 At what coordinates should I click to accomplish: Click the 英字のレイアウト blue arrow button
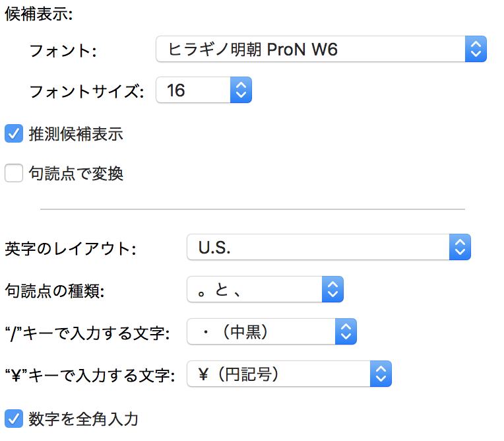(460, 248)
